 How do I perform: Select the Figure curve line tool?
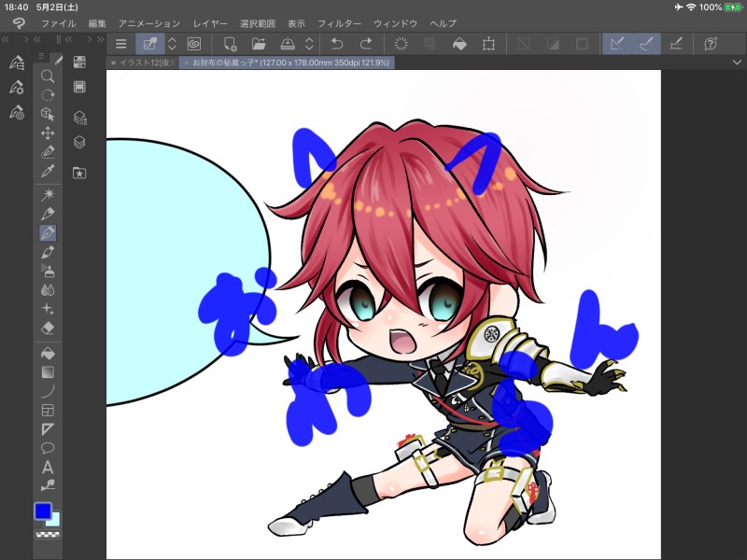coord(48,391)
